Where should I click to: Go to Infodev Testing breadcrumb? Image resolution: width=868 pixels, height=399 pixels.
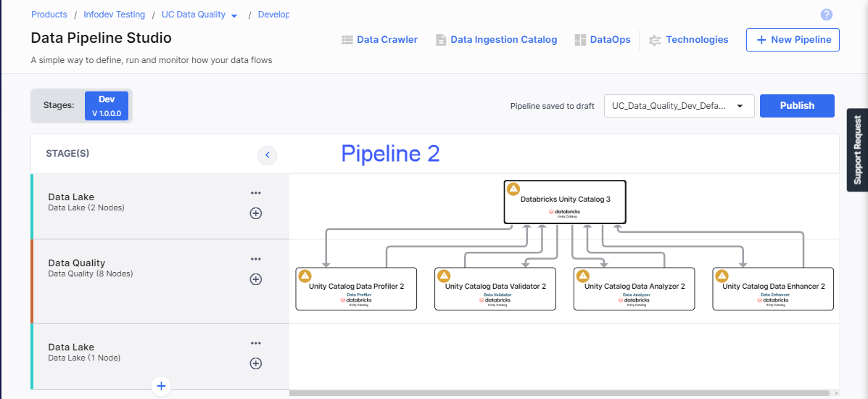click(x=115, y=15)
